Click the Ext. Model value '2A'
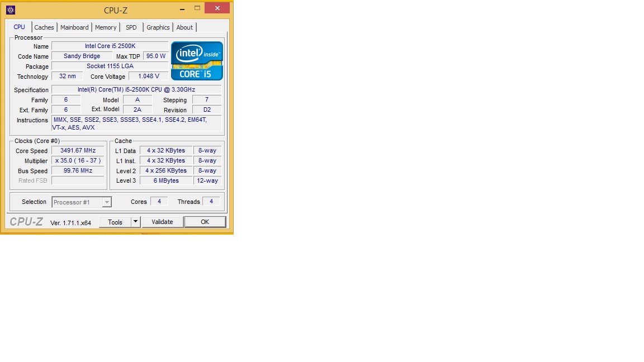The width and height of the screenshot is (644, 362). click(x=138, y=109)
